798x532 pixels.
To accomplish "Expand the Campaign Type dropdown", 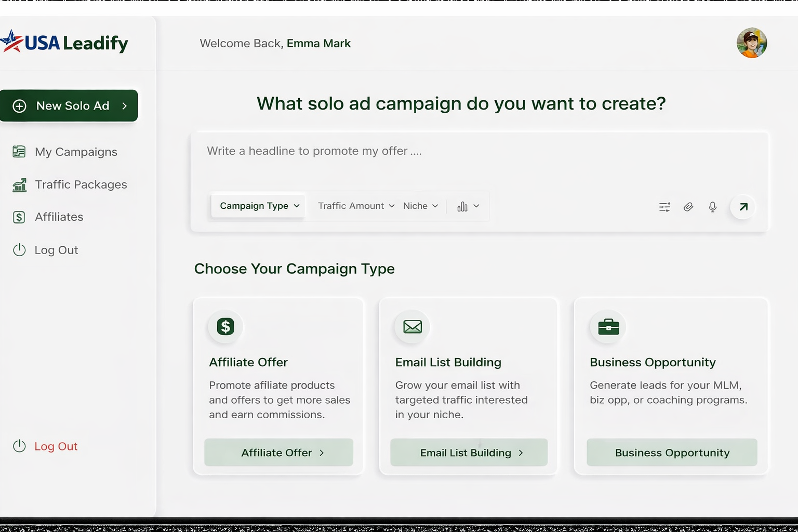I will click(x=259, y=206).
